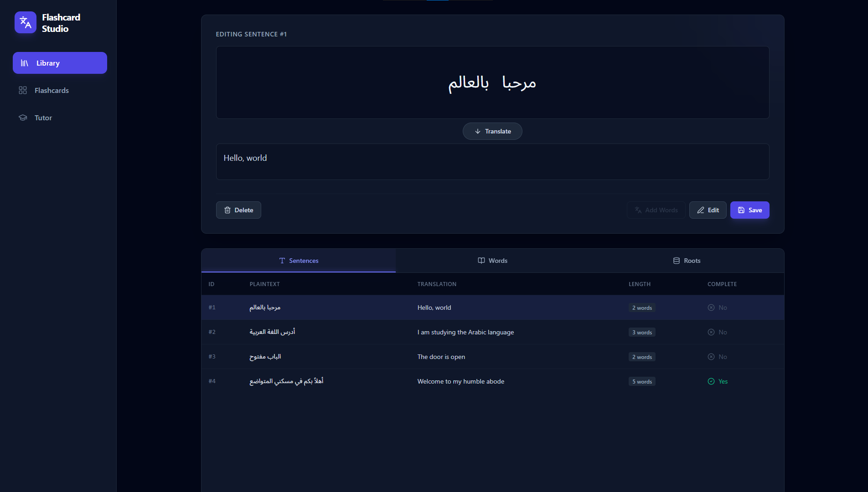
Task: Click the Edit button with the pencil icon
Action: [x=708, y=210]
